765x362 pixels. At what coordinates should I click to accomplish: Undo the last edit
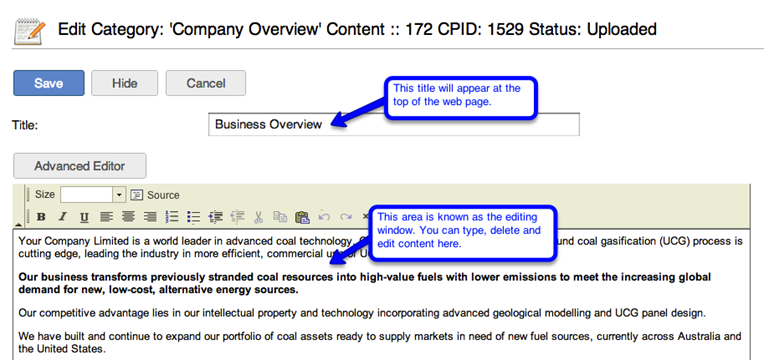tap(324, 217)
